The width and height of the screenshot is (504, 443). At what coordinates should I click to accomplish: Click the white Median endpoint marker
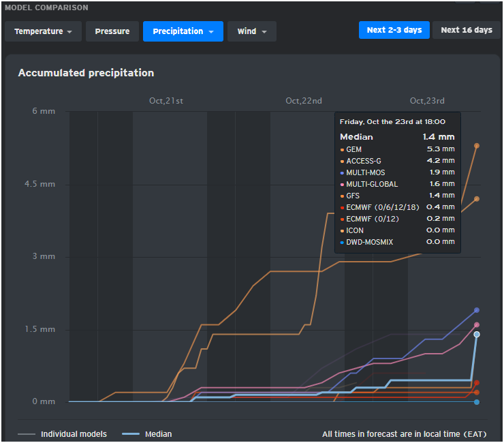[477, 335]
